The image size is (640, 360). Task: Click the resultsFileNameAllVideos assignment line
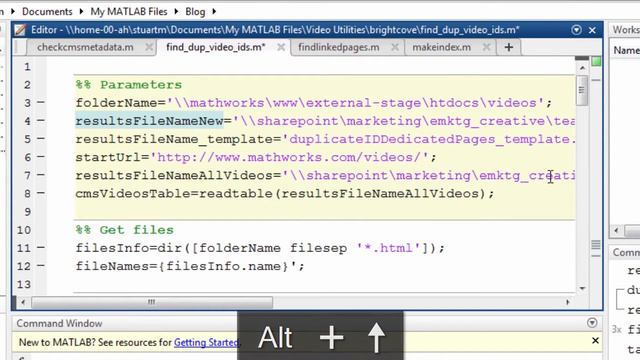tap(325, 176)
